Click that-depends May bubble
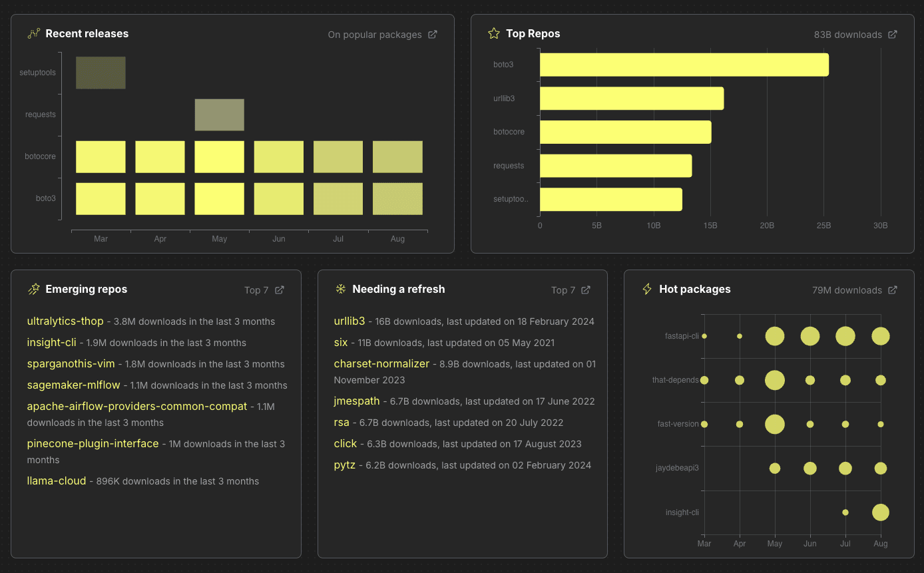The image size is (924, 573). click(775, 380)
